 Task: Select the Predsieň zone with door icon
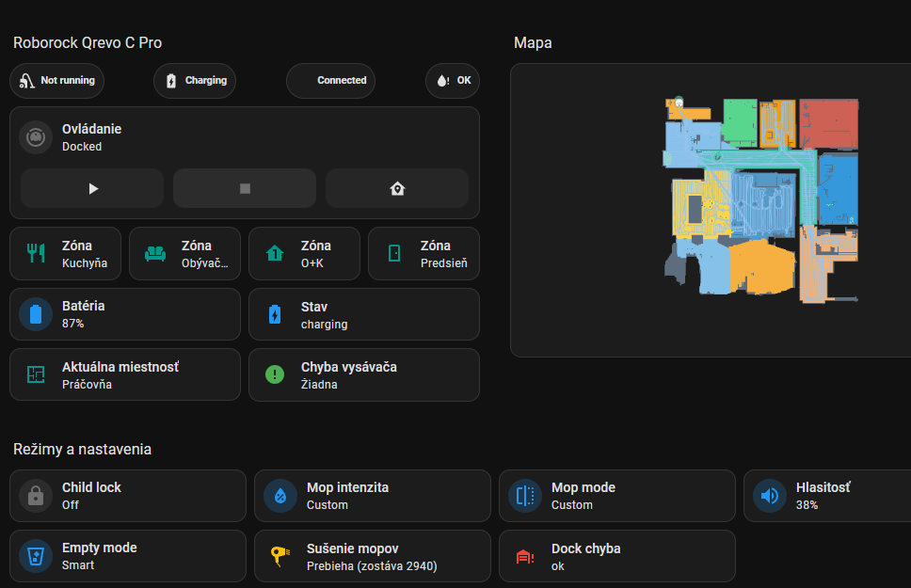424,254
